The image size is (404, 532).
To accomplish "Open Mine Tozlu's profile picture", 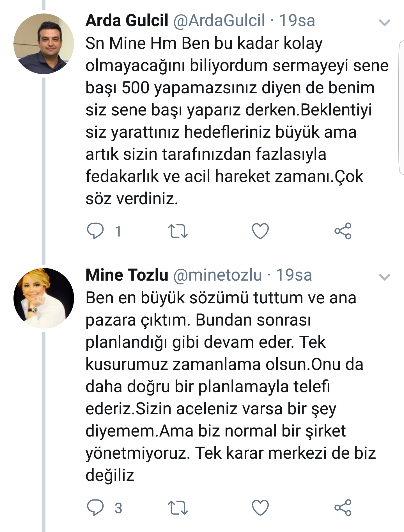I will pos(44,298).
